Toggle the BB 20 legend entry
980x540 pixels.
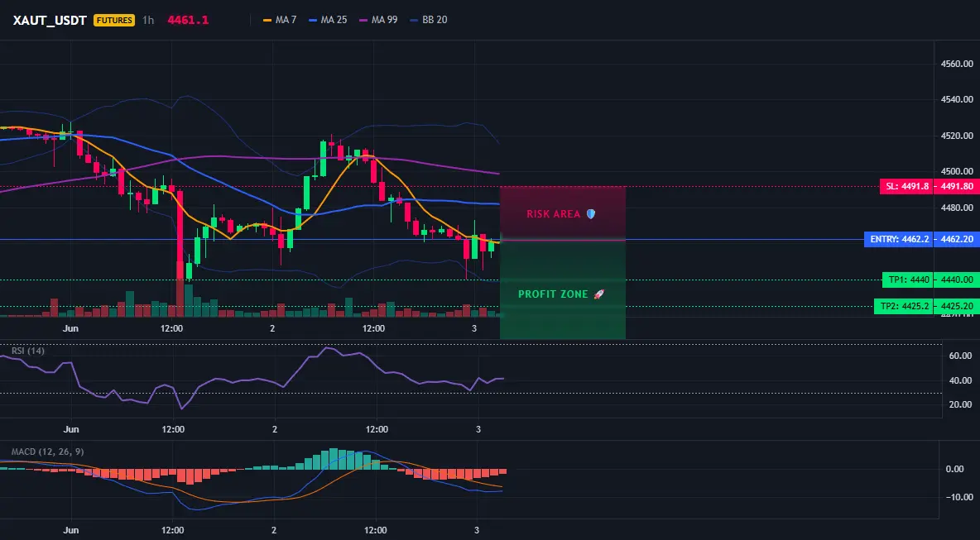tap(429, 20)
